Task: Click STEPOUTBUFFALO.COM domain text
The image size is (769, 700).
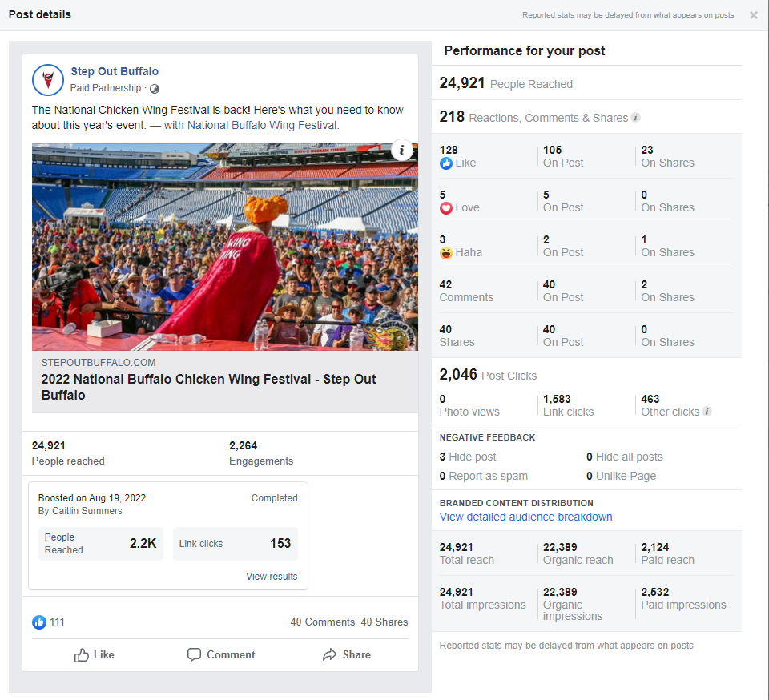Action: pyautogui.click(x=99, y=363)
